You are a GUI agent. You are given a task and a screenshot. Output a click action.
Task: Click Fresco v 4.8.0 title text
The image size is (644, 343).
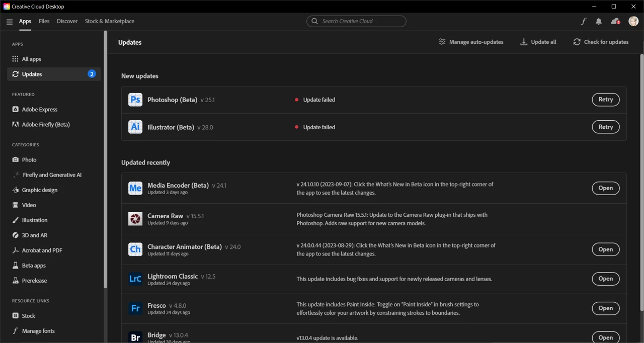pyautogui.click(x=167, y=305)
